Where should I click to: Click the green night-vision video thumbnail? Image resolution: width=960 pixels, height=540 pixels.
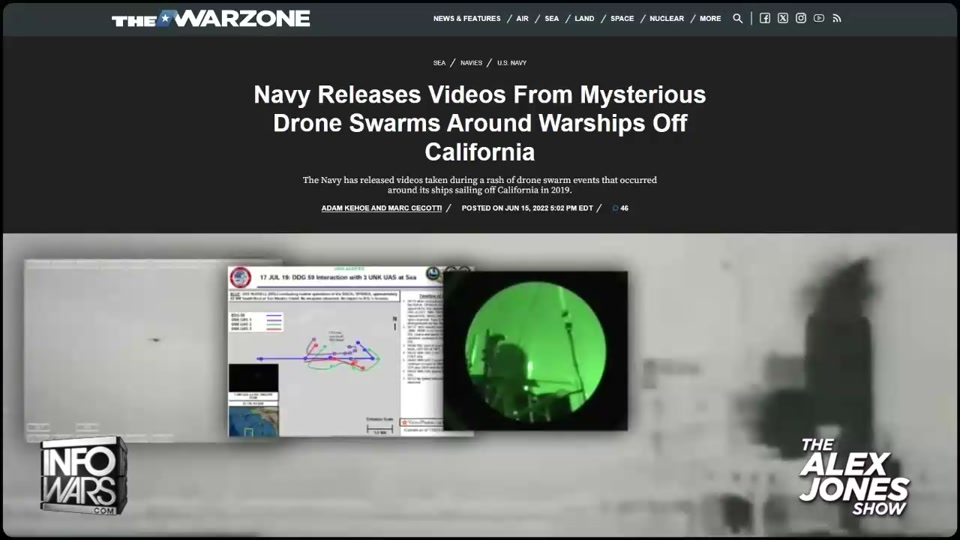click(x=536, y=350)
